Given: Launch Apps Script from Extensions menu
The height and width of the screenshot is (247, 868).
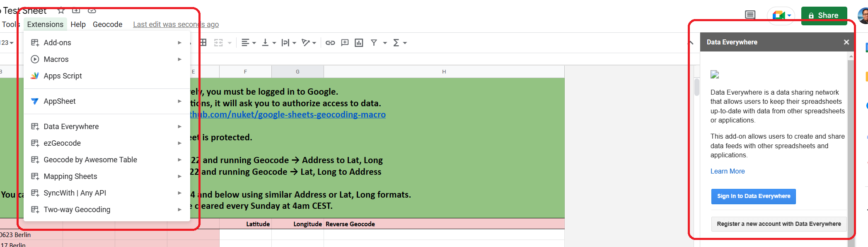Looking at the screenshot, I should [107, 76].
